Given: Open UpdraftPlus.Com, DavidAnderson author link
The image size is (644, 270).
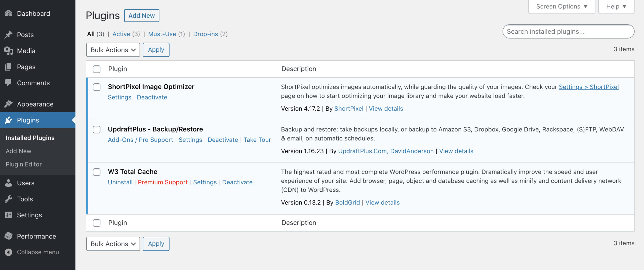Looking at the screenshot, I should (x=386, y=151).
